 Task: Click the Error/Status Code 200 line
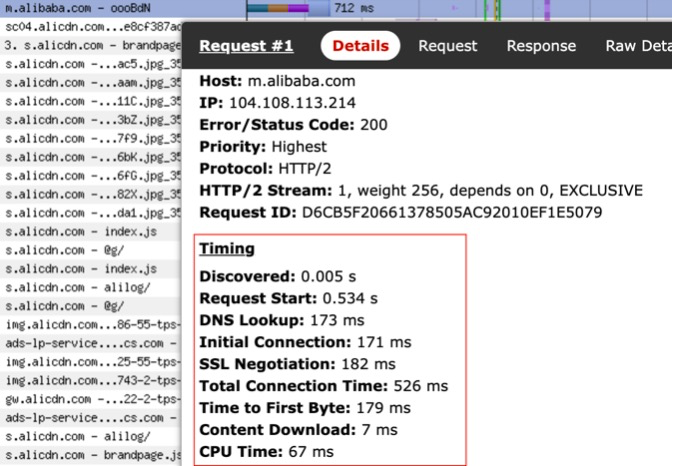(293, 125)
